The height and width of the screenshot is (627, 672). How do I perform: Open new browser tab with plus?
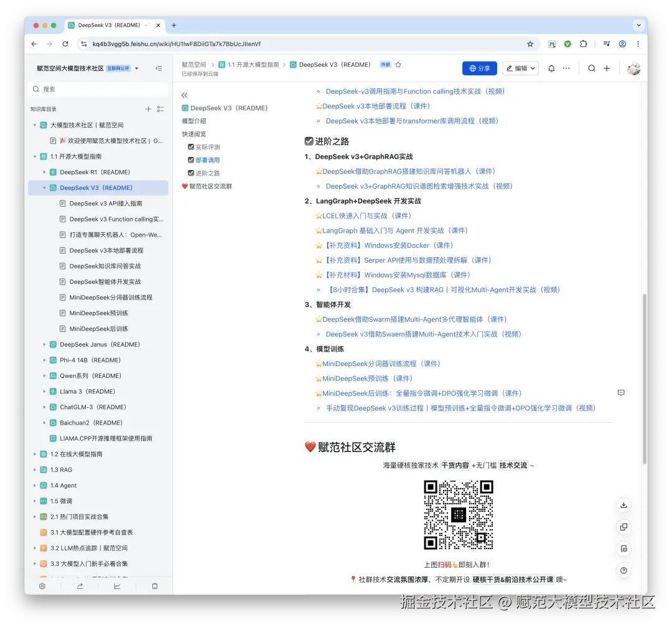pos(174,26)
